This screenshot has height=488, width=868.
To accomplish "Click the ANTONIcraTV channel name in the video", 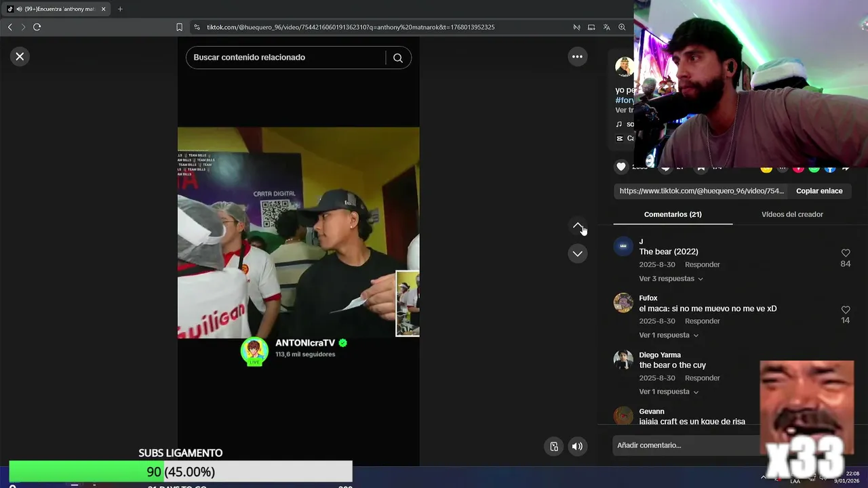I will (305, 343).
